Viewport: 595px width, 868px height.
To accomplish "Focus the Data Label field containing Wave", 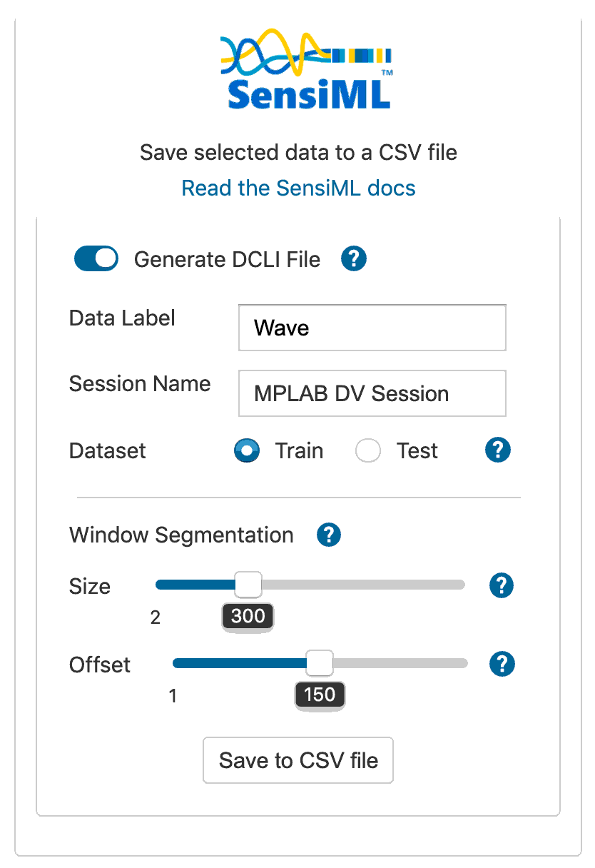I will coord(372,328).
